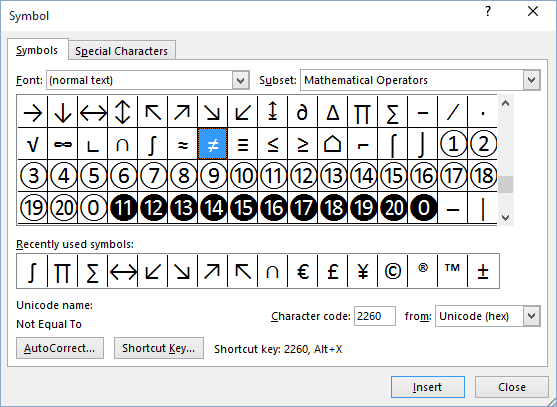Select the white circled zero symbol

(92, 207)
